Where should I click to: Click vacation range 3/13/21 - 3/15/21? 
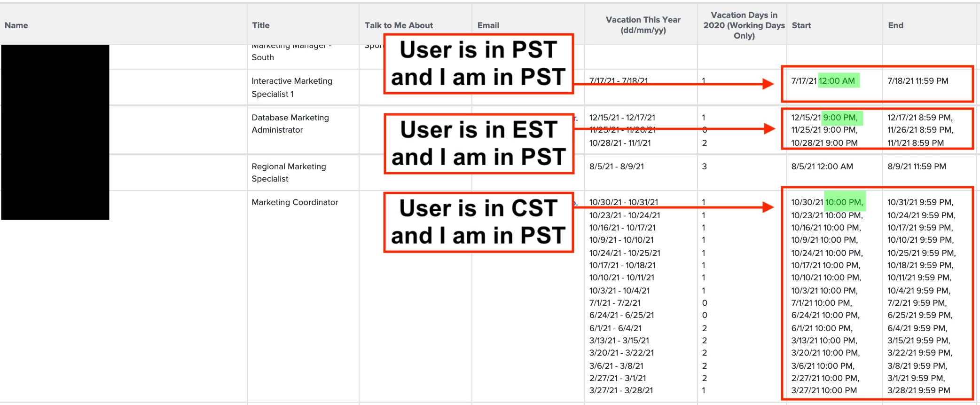click(x=619, y=341)
